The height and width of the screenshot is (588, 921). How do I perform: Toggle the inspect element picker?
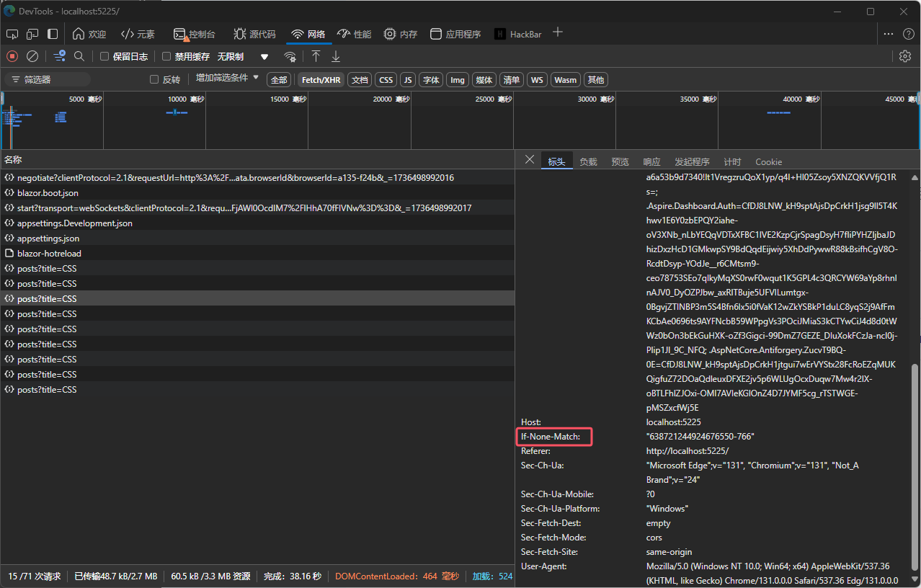[12, 34]
